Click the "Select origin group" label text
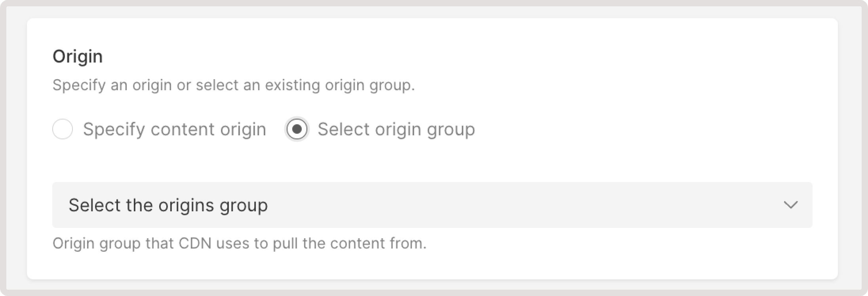 (396, 129)
